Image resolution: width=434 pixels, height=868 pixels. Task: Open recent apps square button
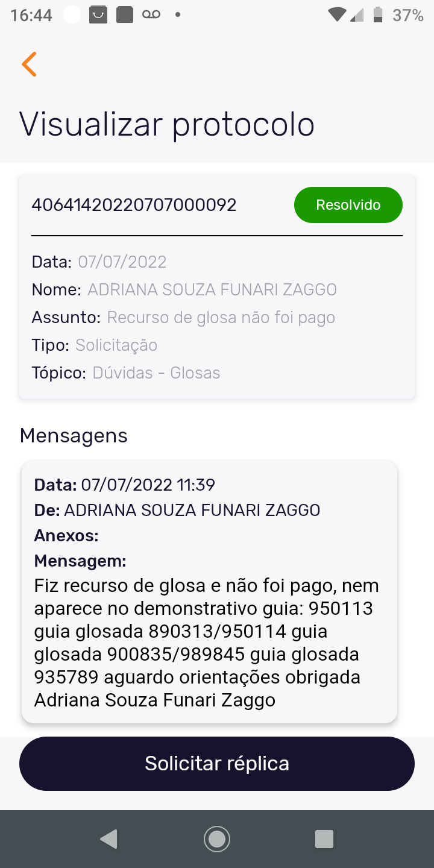tap(324, 839)
